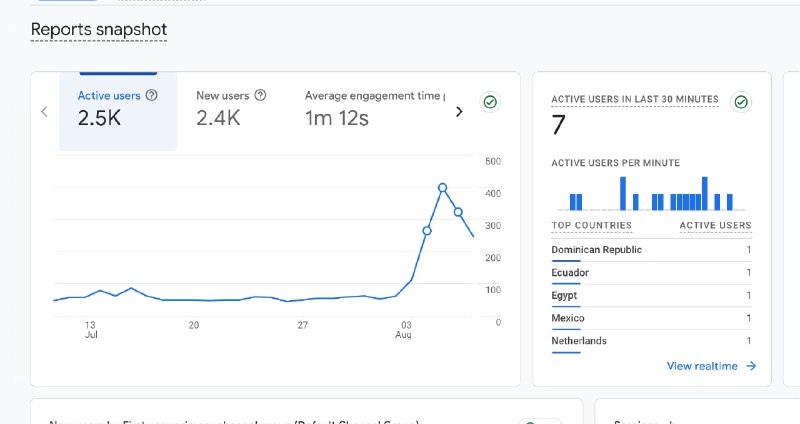Open help icon next to New users
The image size is (800, 424).
click(260, 95)
